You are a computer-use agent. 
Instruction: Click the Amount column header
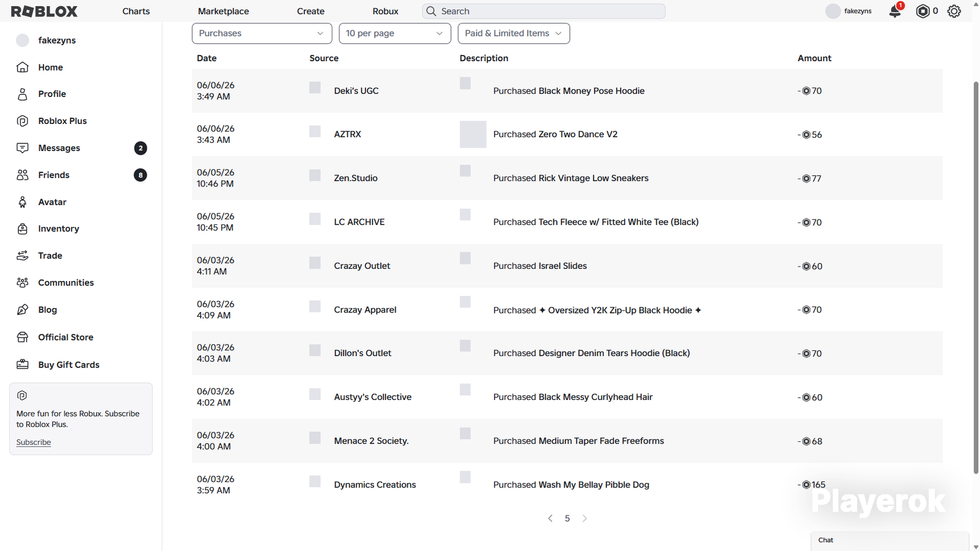click(x=815, y=58)
